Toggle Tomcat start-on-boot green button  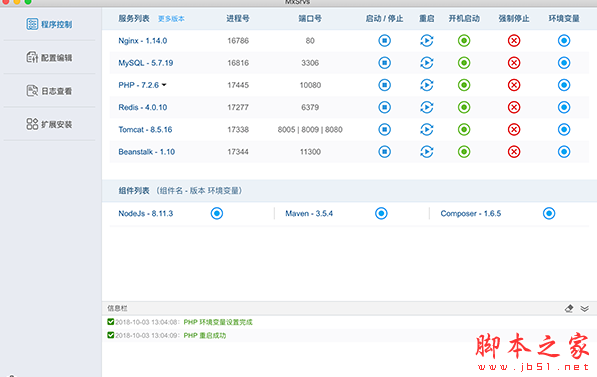pyautogui.click(x=464, y=129)
